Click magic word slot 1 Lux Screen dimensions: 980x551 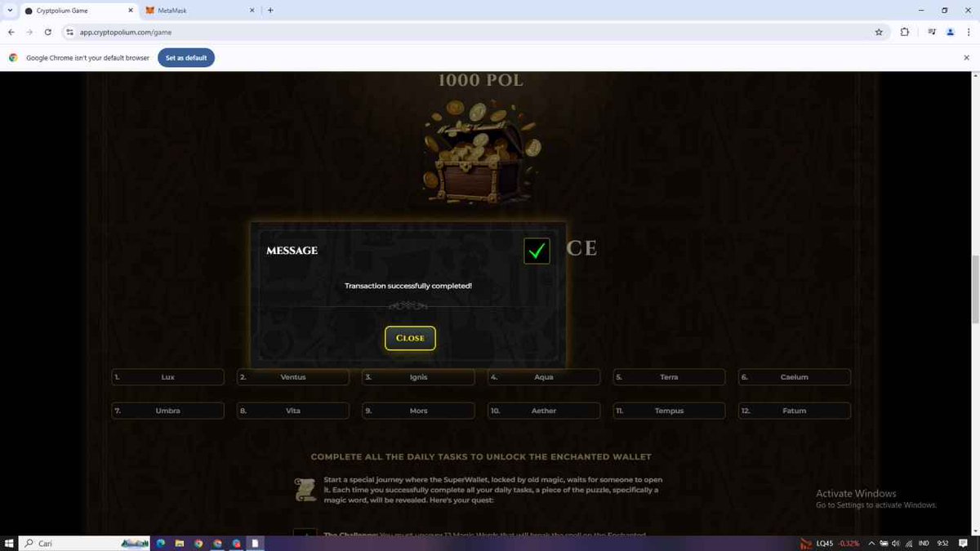coord(167,377)
